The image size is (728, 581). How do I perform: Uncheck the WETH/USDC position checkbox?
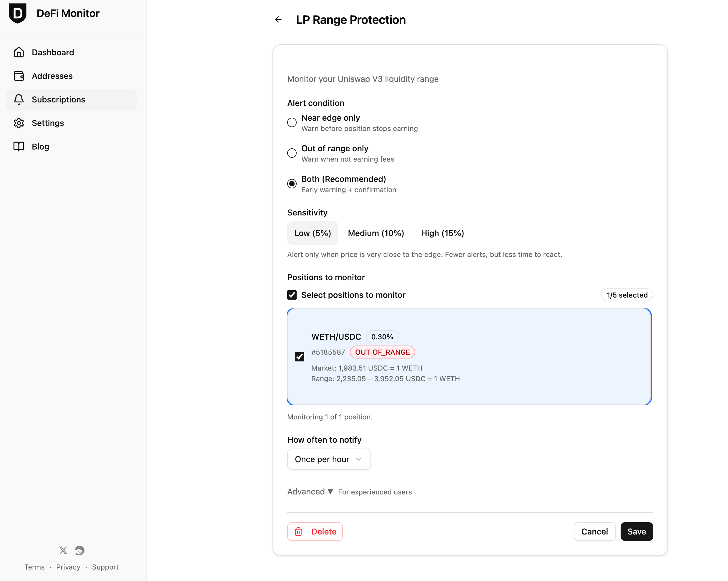coord(300,357)
